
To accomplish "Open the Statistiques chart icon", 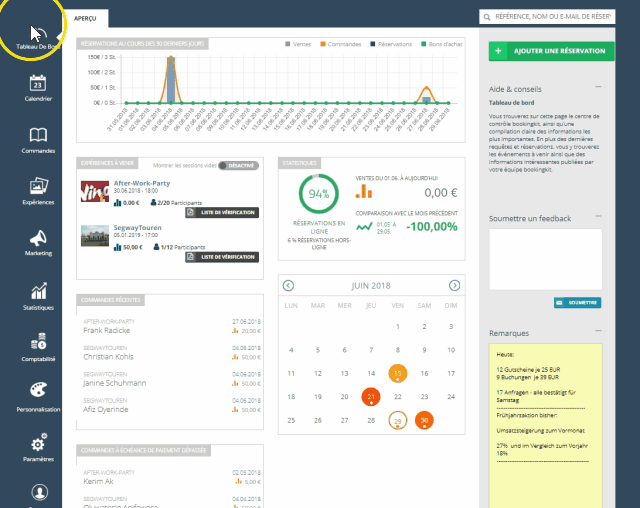I will (39, 291).
